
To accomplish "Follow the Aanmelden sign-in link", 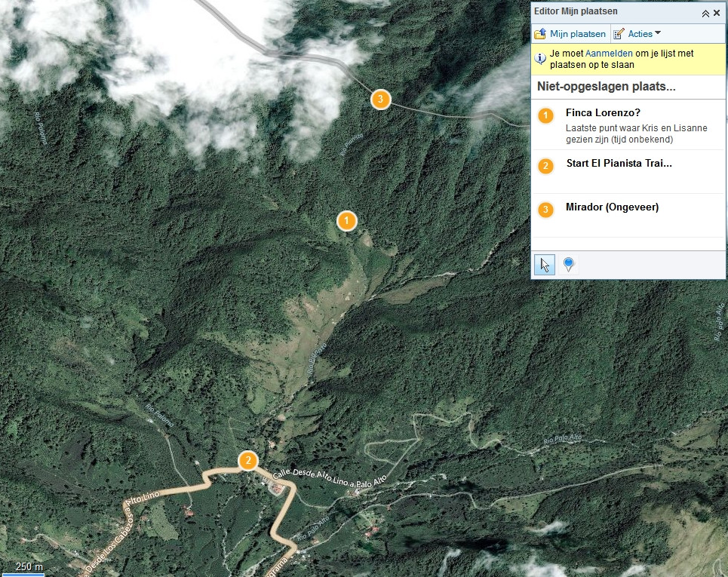I will (x=608, y=54).
